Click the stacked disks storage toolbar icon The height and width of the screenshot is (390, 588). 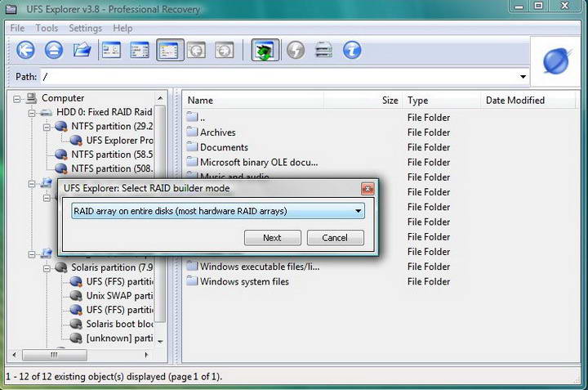[323, 50]
